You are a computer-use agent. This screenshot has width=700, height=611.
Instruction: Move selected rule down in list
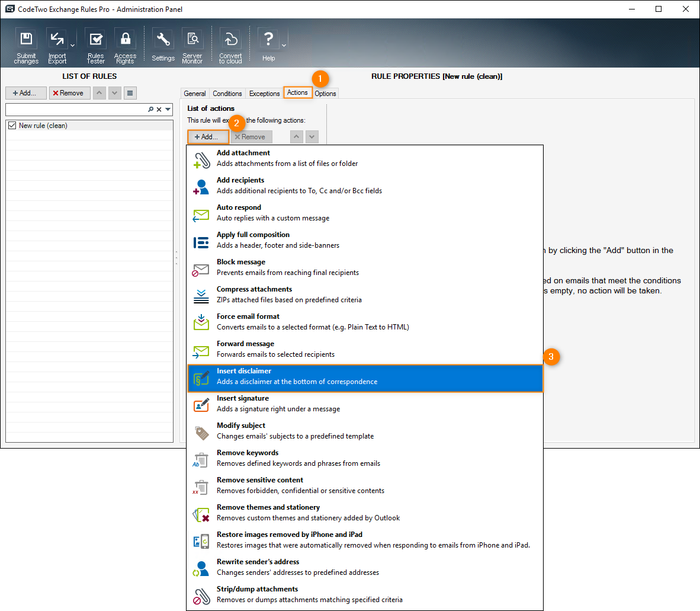[x=115, y=93]
